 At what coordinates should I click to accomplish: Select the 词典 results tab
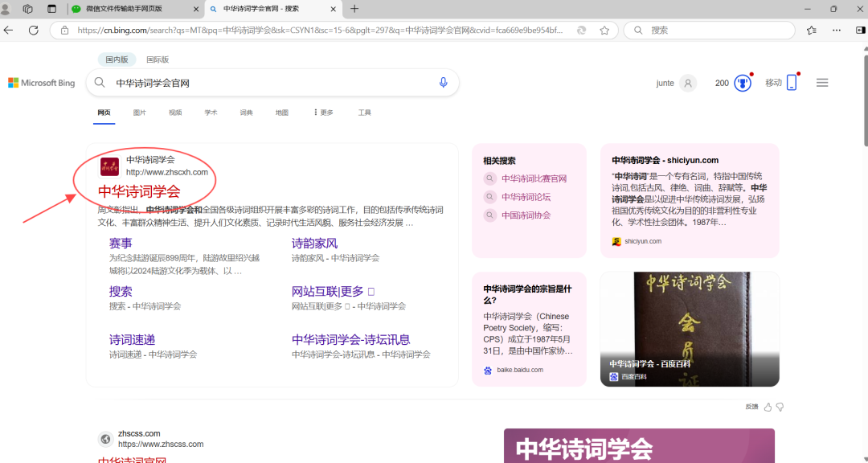[x=247, y=113]
